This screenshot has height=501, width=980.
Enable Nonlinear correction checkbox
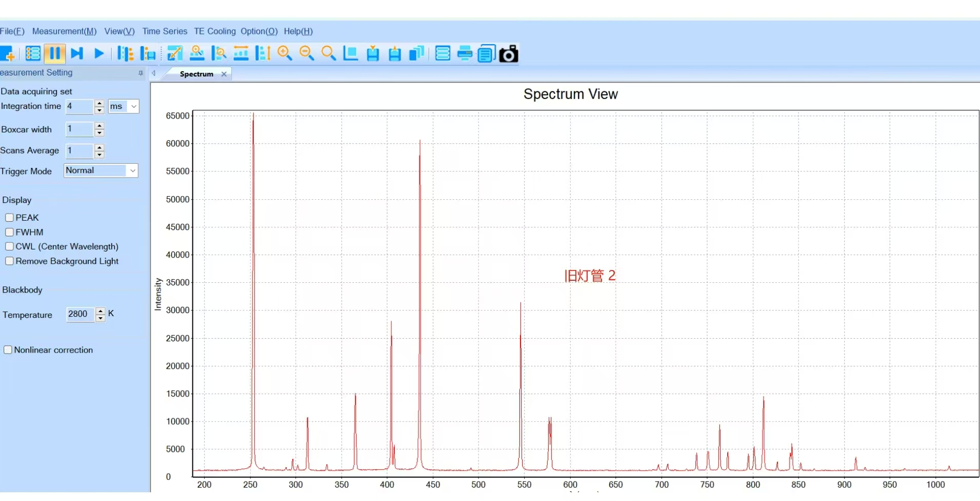[8, 350]
